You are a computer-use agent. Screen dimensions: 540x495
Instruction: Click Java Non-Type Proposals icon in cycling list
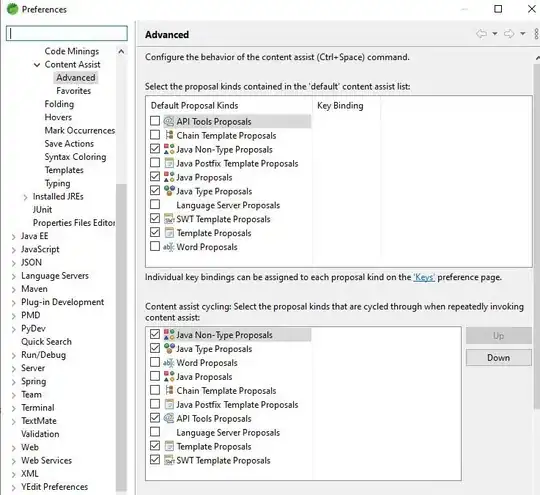(x=169, y=334)
